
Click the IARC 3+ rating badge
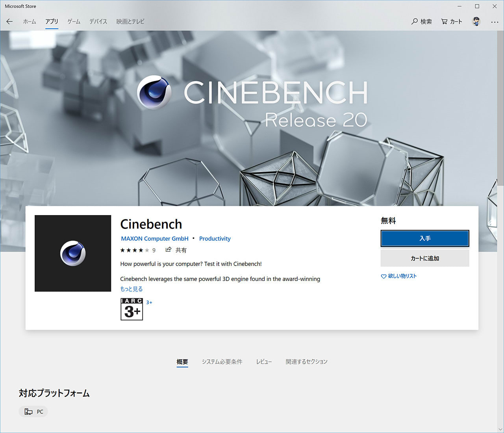tap(132, 309)
